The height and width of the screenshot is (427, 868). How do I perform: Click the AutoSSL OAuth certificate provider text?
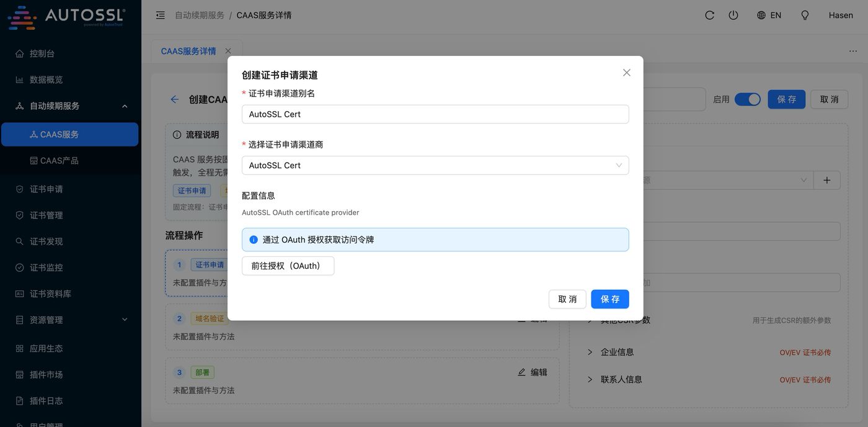coord(301,212)
